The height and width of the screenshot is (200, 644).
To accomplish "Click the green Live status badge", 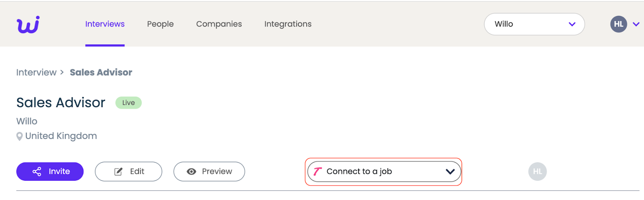I will click(x=128, y=103).
